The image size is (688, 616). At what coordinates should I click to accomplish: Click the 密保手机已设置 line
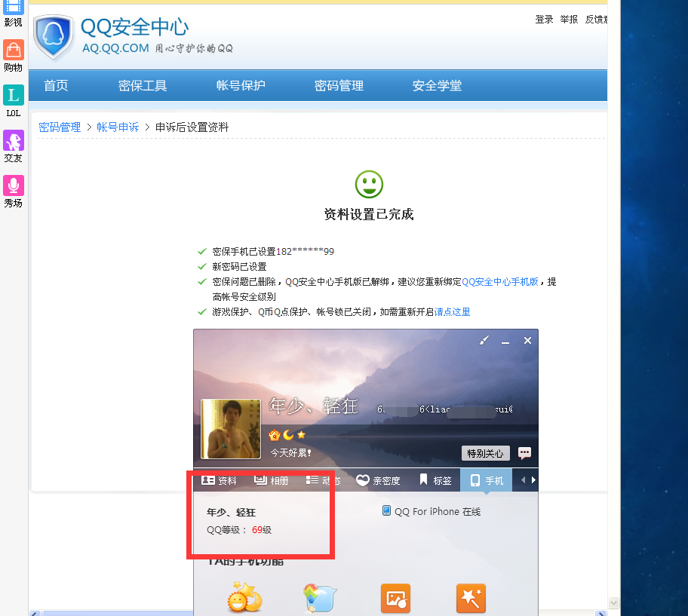273,252
